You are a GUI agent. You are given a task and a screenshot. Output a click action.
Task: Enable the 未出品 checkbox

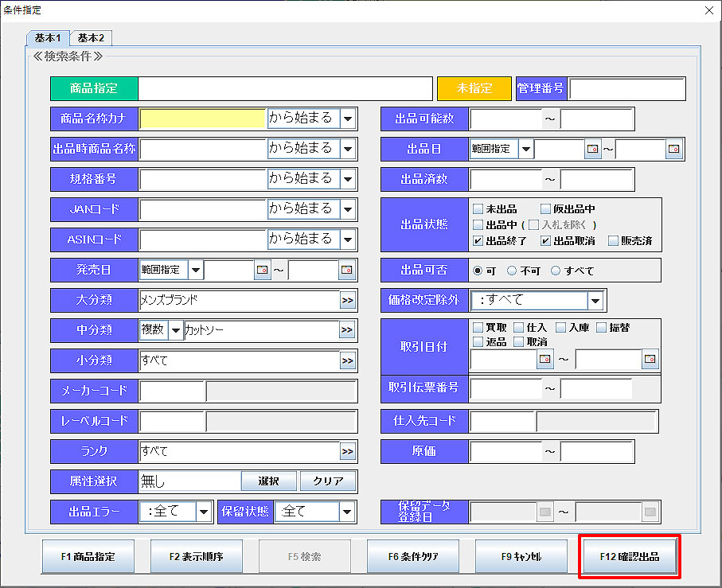478,209
